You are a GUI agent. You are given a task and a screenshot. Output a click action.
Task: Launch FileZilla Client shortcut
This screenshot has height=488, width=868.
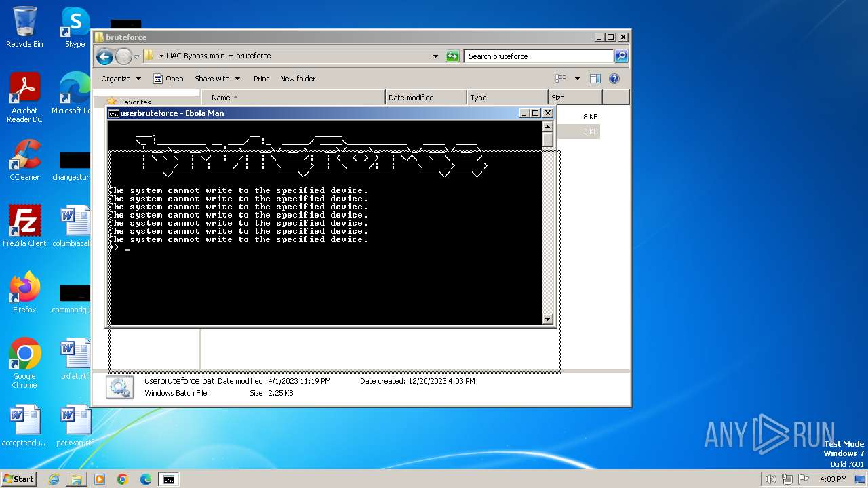[x=24, y=226]
